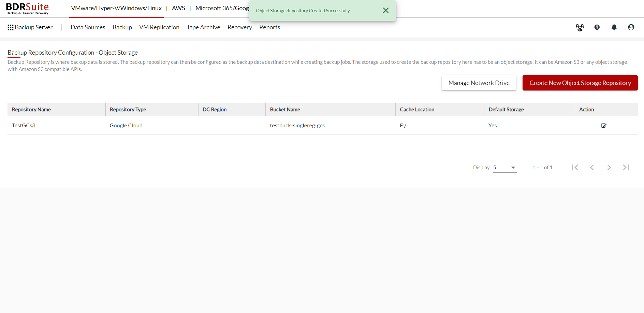Click Create New Object Storage Repository
This screenshot has height=313, width=644.
point(580,83)
